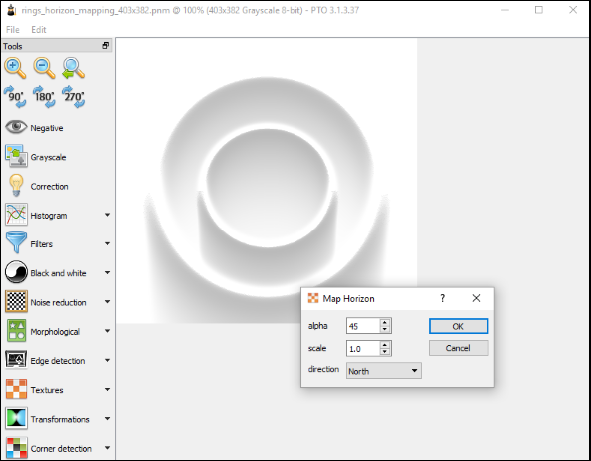
Task: Expand the Black and white dropdown arrow
Action: [107, 272]
